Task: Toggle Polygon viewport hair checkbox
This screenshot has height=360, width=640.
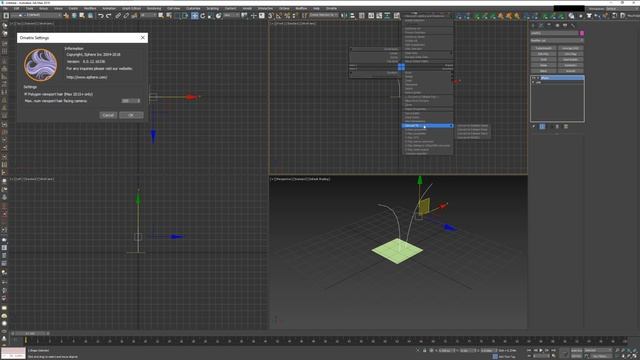Action: 26,94
